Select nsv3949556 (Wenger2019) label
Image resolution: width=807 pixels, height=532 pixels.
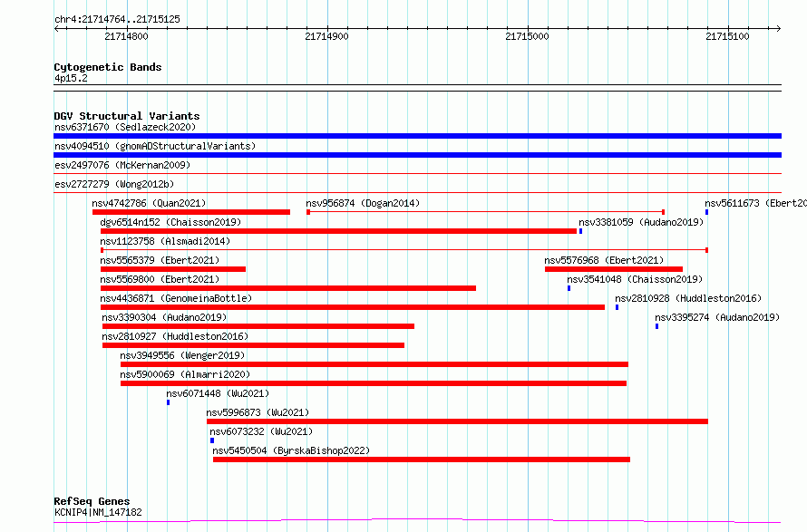point(182,355)
